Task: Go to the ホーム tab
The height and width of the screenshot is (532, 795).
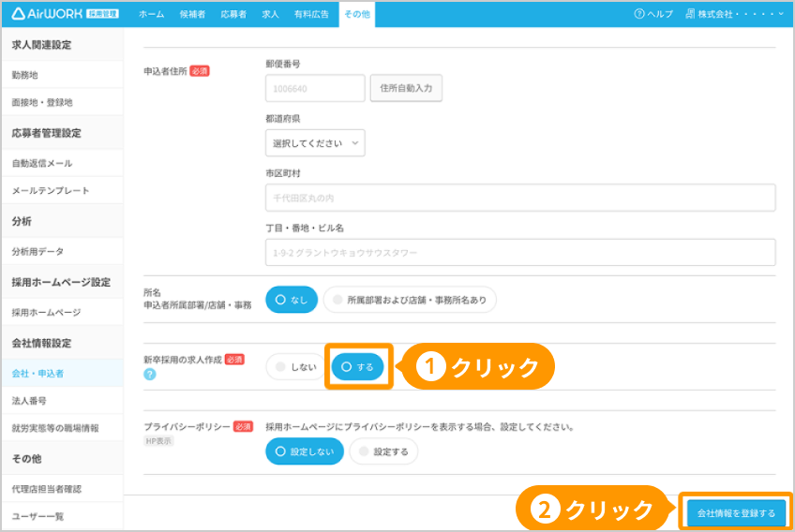Action: pyautogui.click(x=152, y=14)
